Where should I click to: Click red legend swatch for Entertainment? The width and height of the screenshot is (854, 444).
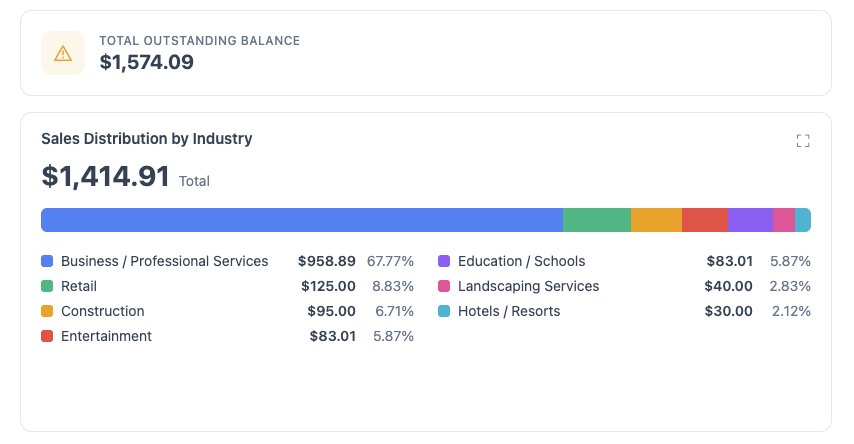point(47,336)
